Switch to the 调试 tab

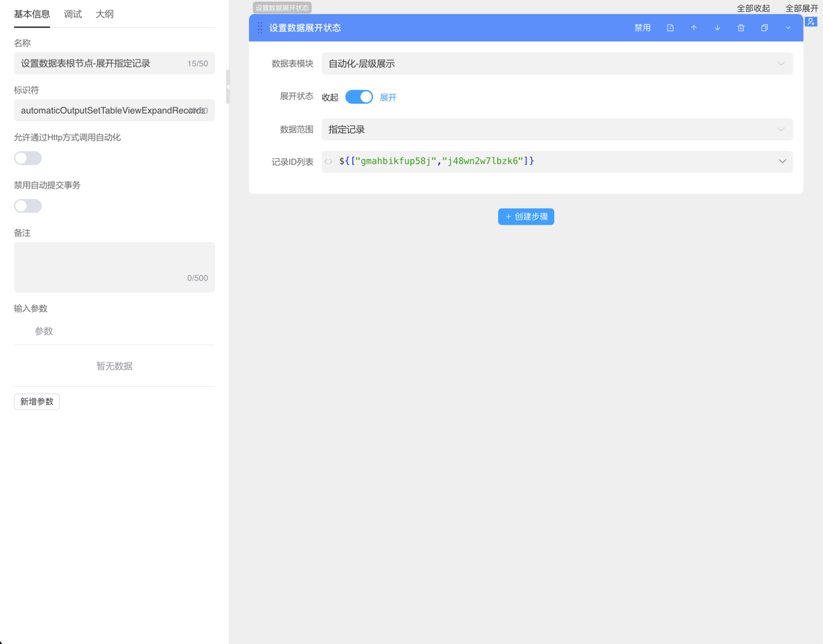73,14
